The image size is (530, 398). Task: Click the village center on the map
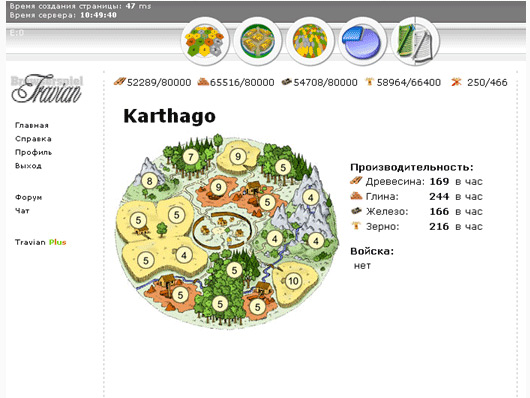click(222, 231)
